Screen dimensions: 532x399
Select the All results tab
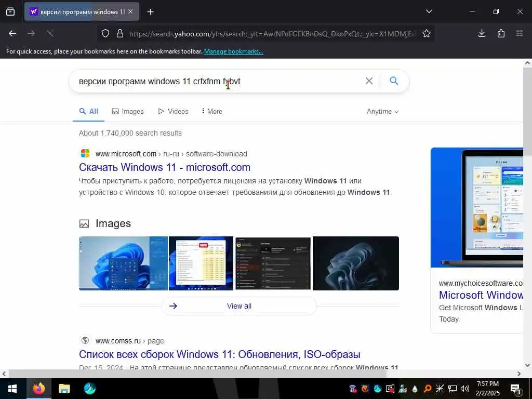pyautogui.click(x=88, y=111)
